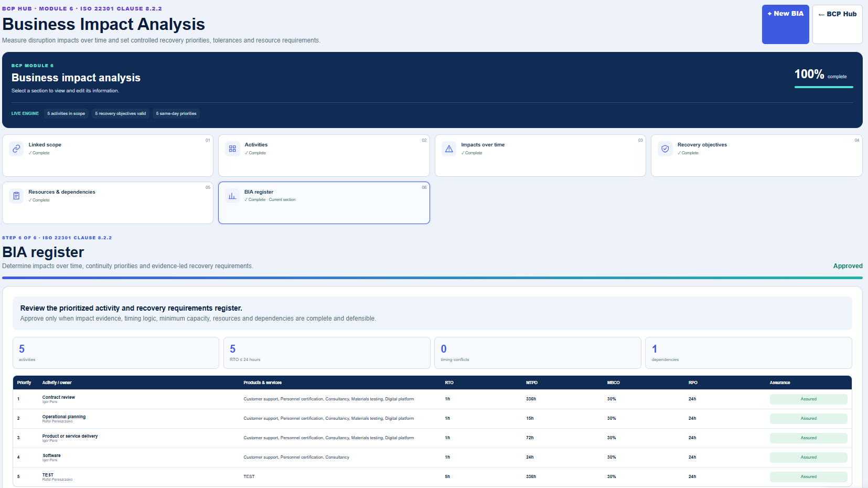
Task: Click the 100% complete progress bar
Action: pyautogui.click(x=823, y=87)
